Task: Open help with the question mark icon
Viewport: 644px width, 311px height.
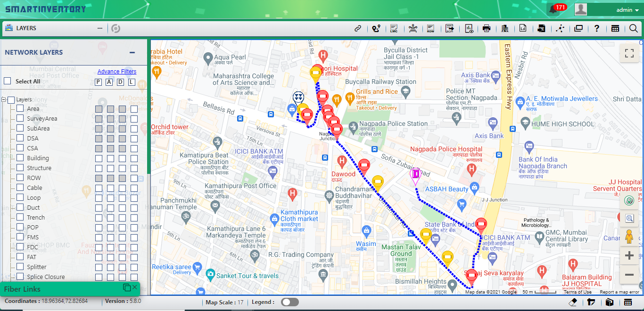Action: [x=596, y=29]
